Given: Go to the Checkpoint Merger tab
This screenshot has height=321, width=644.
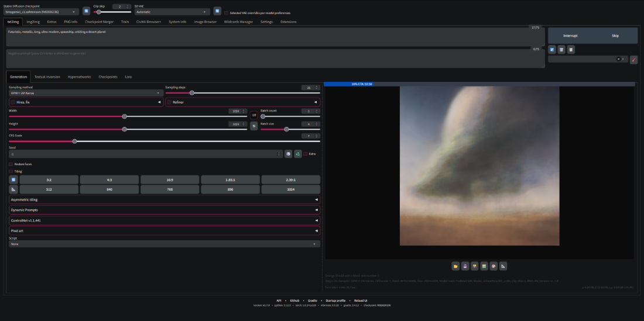Looking at the screenshot, I should click(x=100, y=22).
